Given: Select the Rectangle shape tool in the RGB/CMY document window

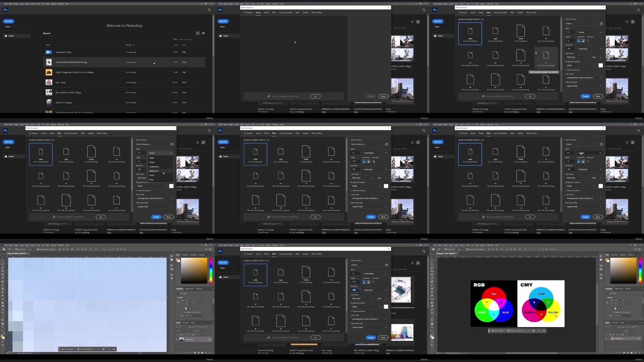Looking at the screenshot, I should (x=432, y=320).
